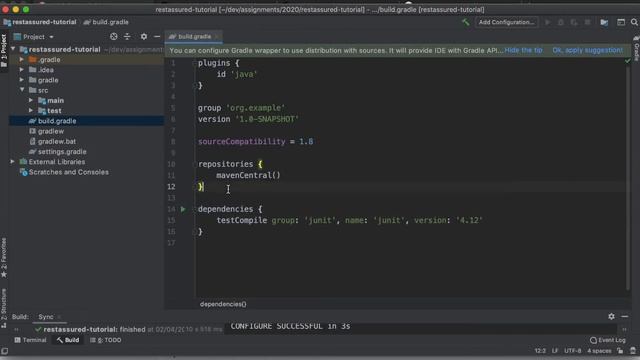Expand the gradle folder
The height and width of the screenshot is (360, 640).
(x=22, y=80)
